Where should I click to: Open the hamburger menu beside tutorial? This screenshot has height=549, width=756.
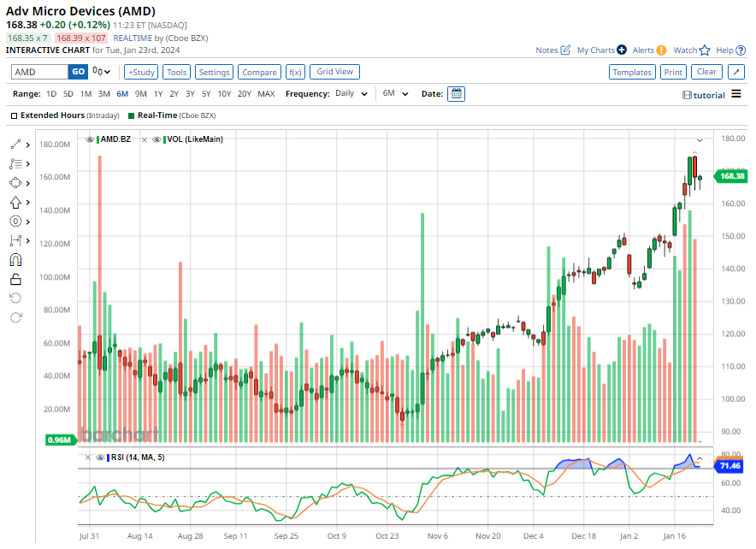click(x=736, y=94)
